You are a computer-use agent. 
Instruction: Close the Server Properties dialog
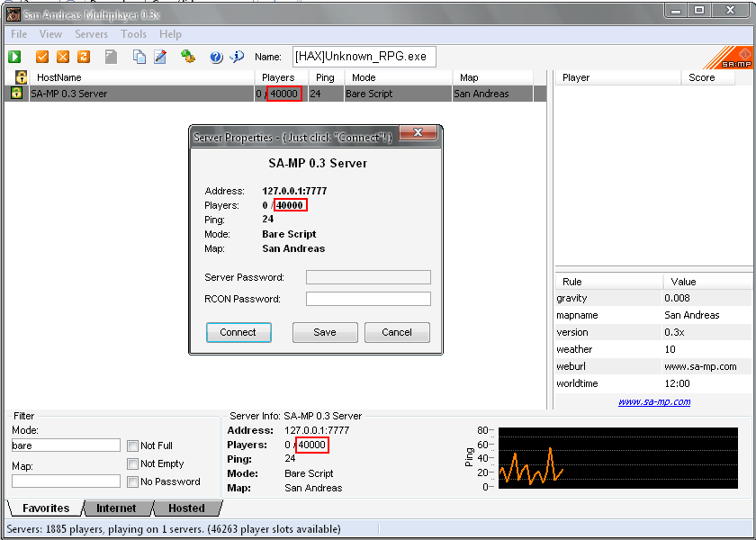[x=418, y=132]
